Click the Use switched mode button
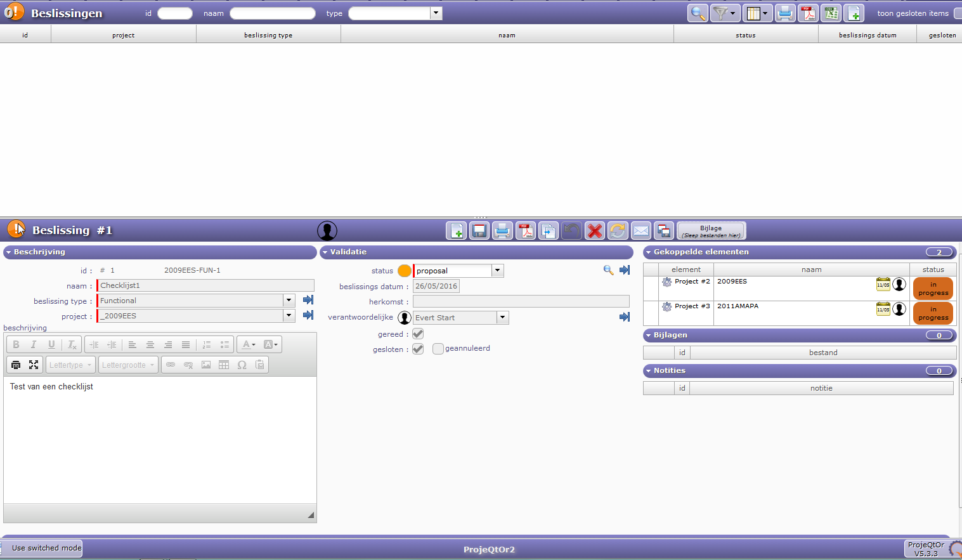The height and width of the screenshot is (560, 962). point(46,548)
